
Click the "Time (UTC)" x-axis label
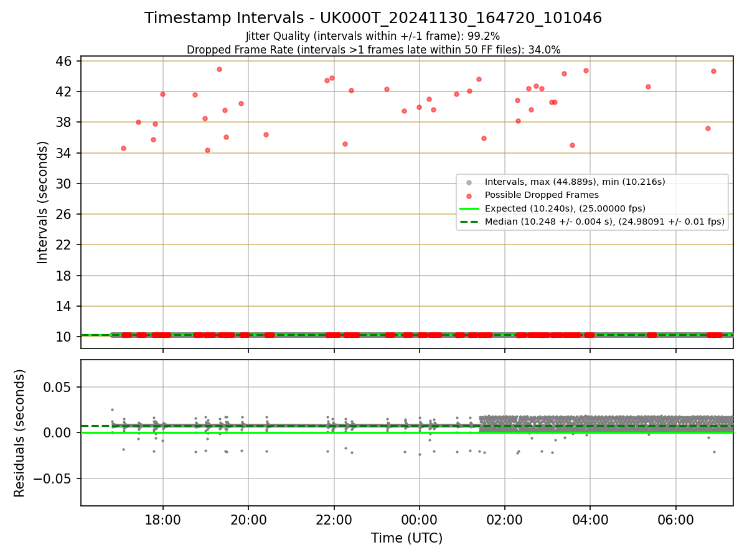[406, 538]
